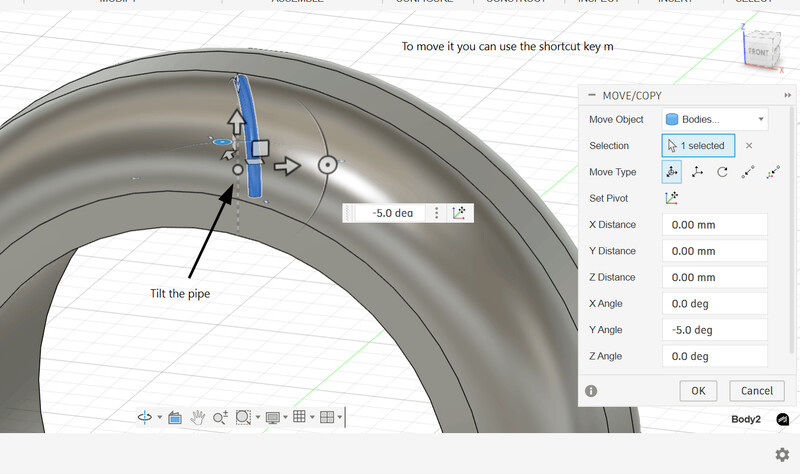Select the Pan hand tool
The height and width of the screenshot is (474, 800).
[x=197, y=417]
